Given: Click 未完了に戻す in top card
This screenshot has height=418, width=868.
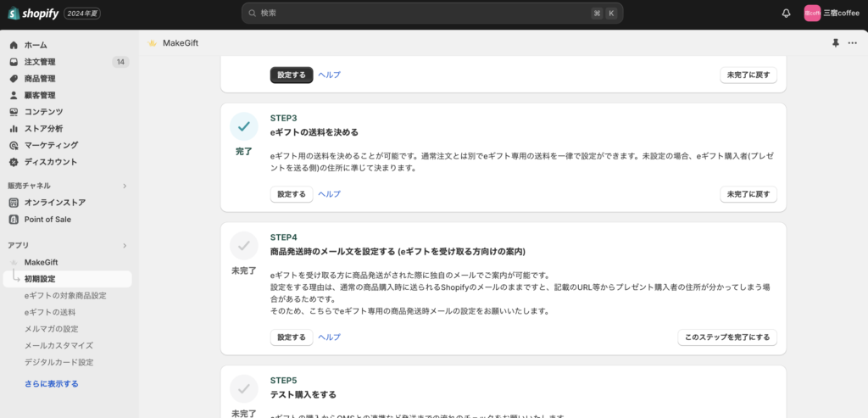Looking at the screenshot, I should [x=748, y=75].
